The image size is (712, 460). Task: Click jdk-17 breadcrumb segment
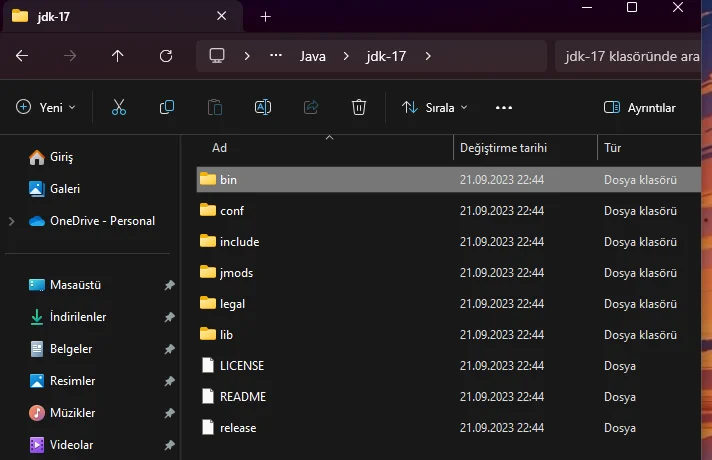(386, 56)
